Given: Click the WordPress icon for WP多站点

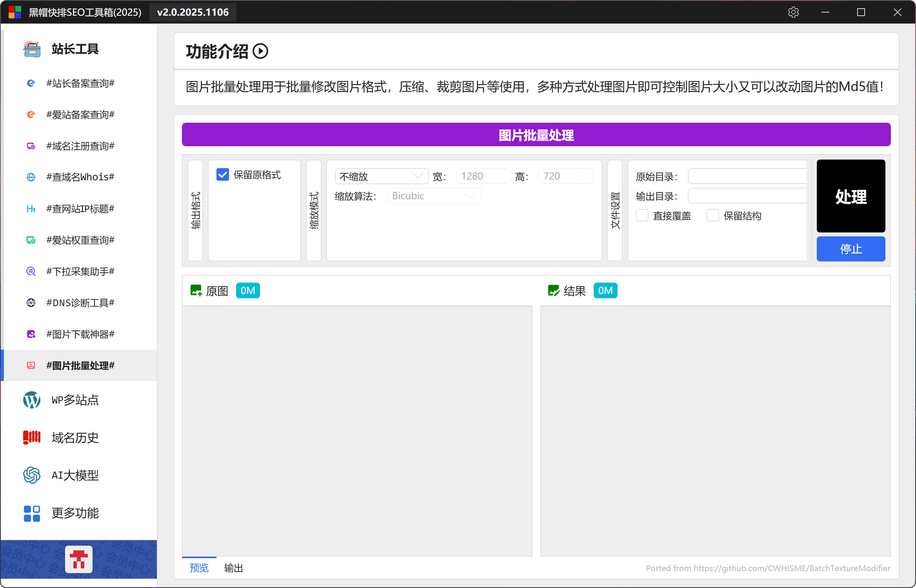Looking at the screenshot, I should point(32,400).
